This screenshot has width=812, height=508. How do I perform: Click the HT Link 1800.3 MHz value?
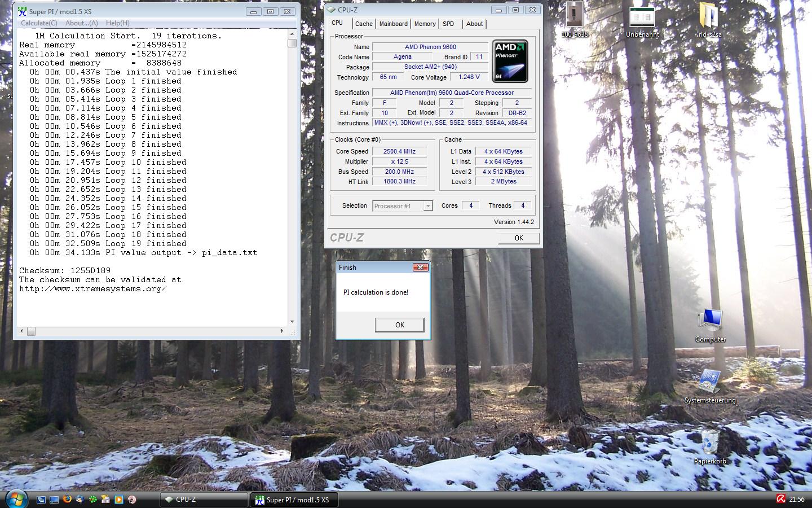click(x=399, y=182)
